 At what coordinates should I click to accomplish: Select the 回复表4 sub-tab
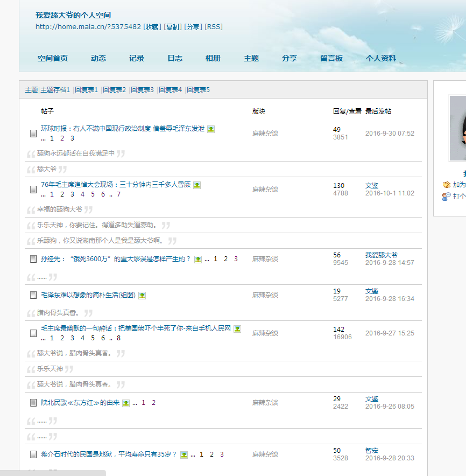[170, 90]
